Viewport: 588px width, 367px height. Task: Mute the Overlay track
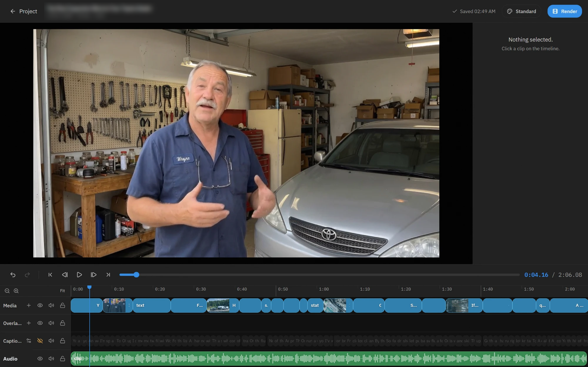click(x=51, y=323)
